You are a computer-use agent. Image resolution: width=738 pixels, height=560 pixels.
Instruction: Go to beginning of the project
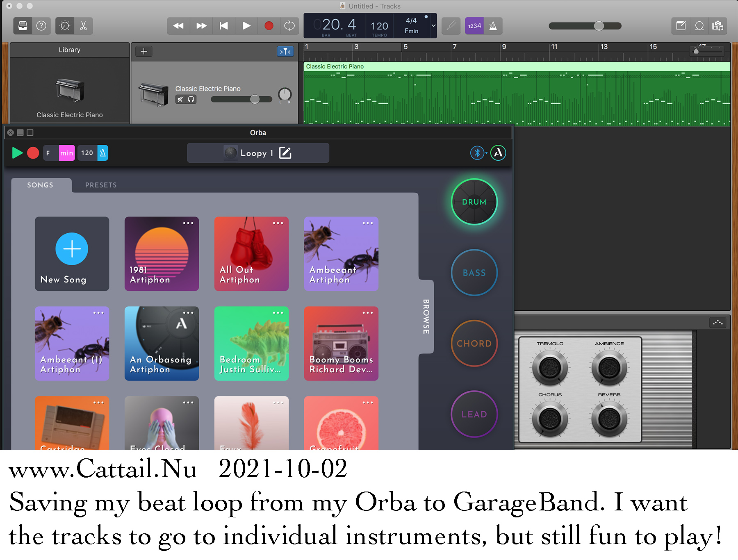tap(224, 26)
